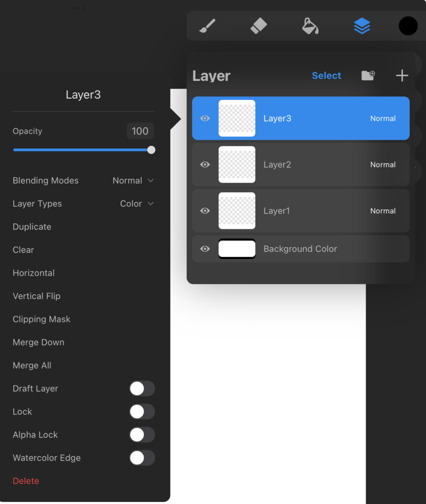Add a new layer with the plus icon

[x=401, y=75]
